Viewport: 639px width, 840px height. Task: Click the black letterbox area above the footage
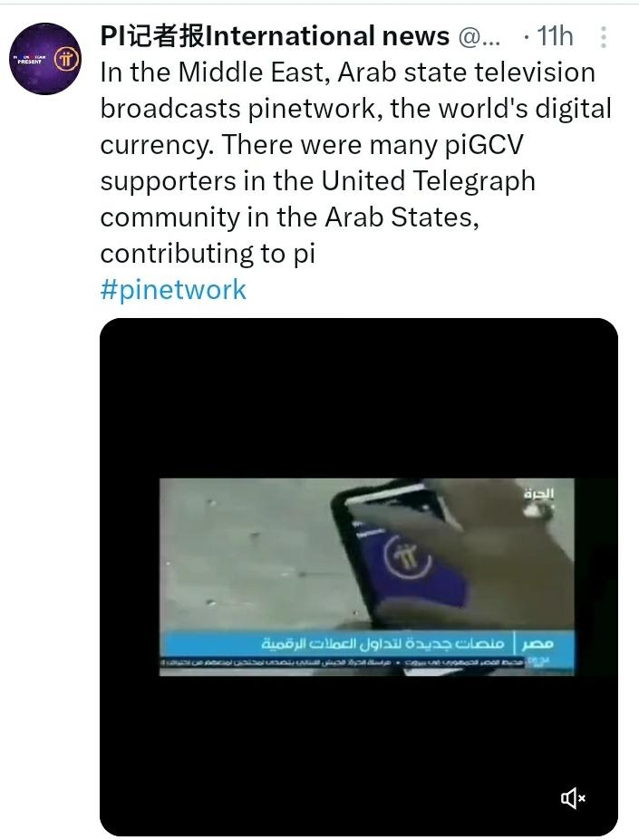click(x=359, y=398)
